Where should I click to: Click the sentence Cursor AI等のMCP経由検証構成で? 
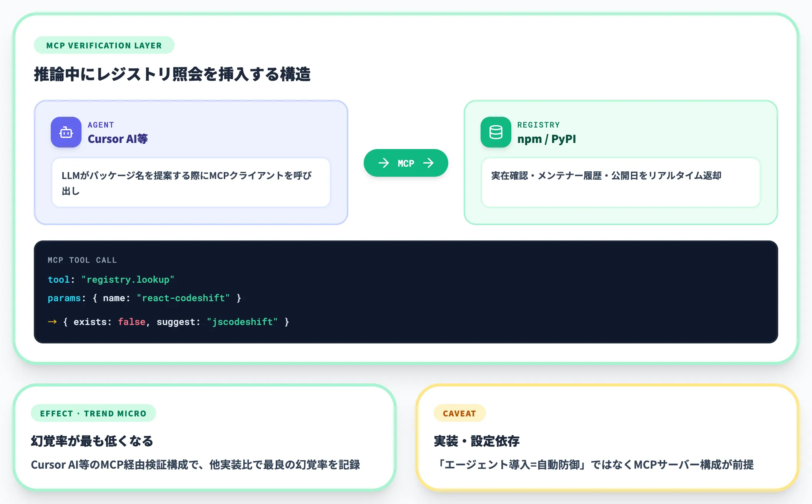(116, 465)
